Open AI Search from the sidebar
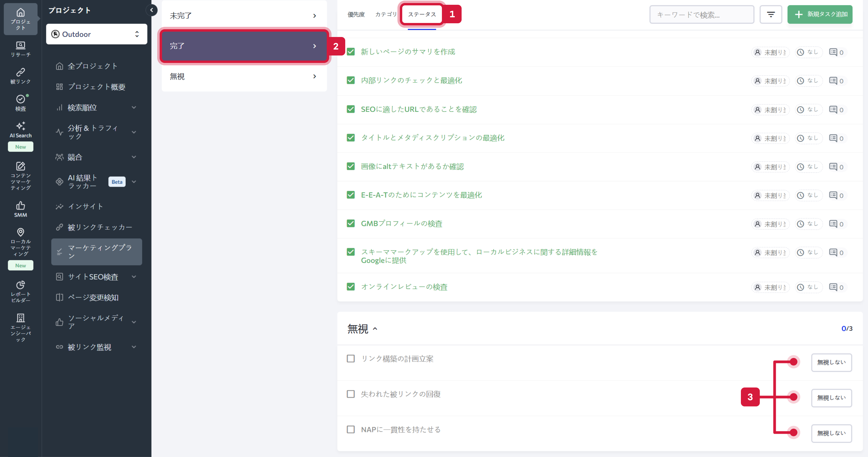This screenshot has height=457, width=868. [20, 130]
